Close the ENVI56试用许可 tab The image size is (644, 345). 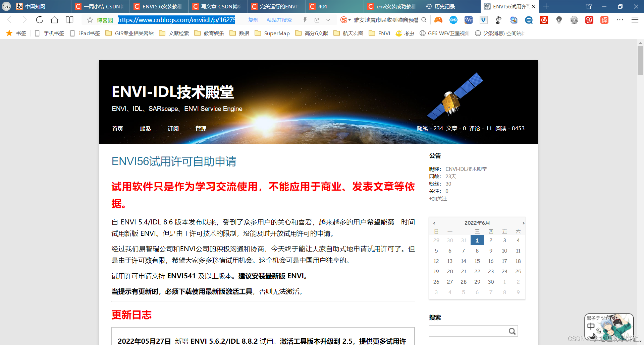[533, 6]
